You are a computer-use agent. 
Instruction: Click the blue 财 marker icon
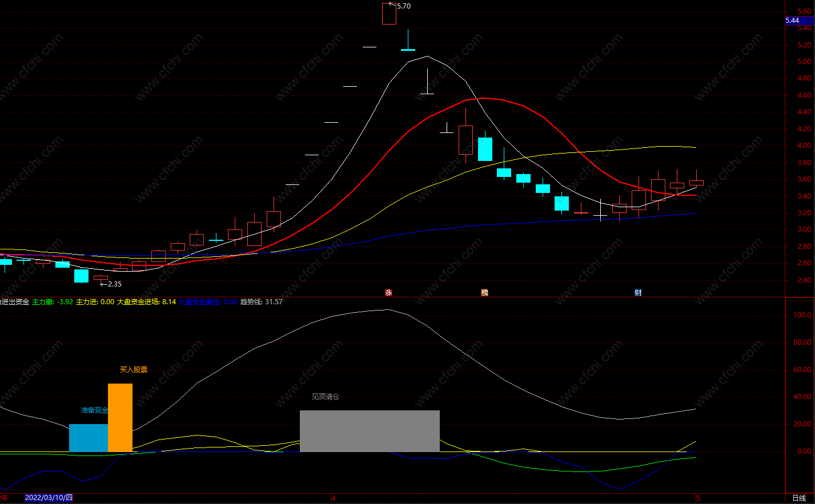click(x=639, y=293)
